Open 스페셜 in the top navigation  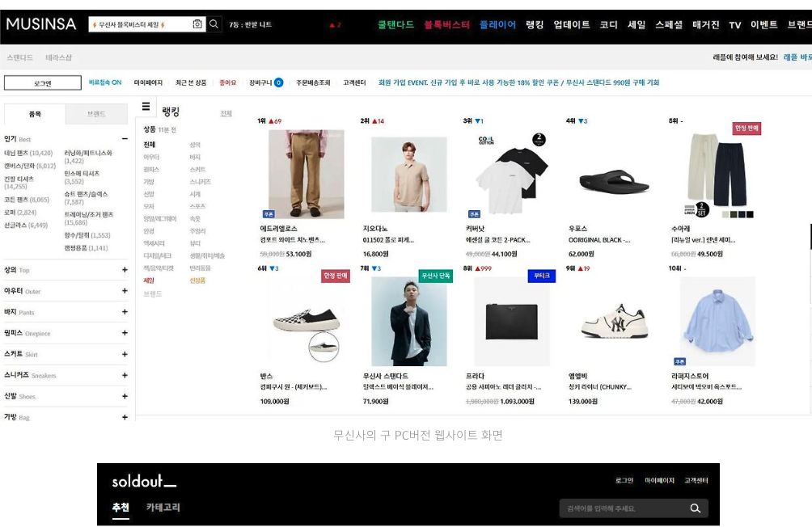pos(669,24)
